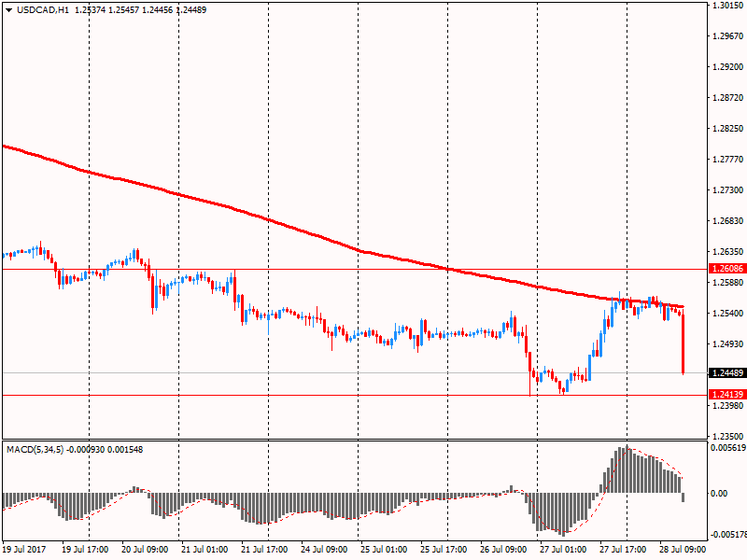Click the 27 Jul 01:00 time label
The width and height of the screenshot is (747, 560).
click(563, 549)
